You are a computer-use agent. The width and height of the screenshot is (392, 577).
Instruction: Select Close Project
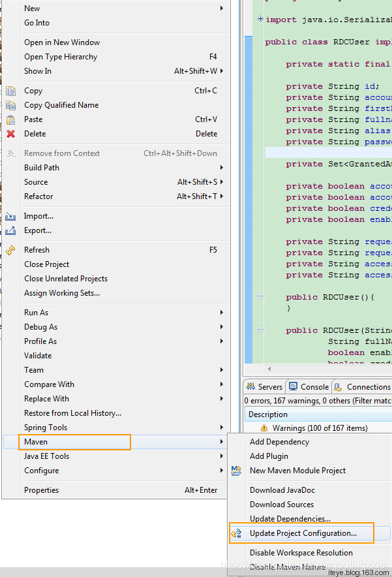click(116, 264)
